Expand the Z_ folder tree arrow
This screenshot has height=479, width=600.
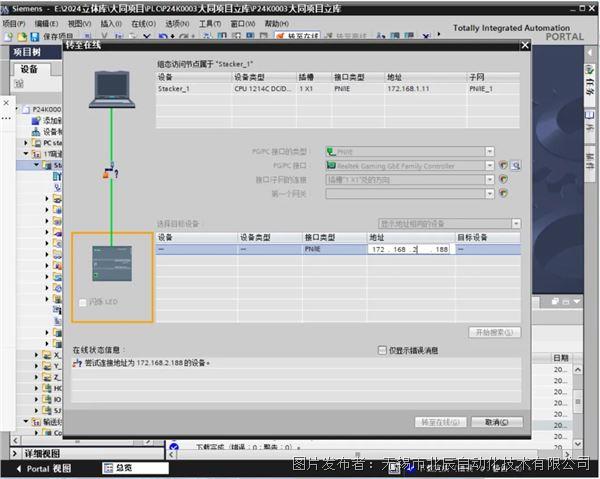point(36,377)
